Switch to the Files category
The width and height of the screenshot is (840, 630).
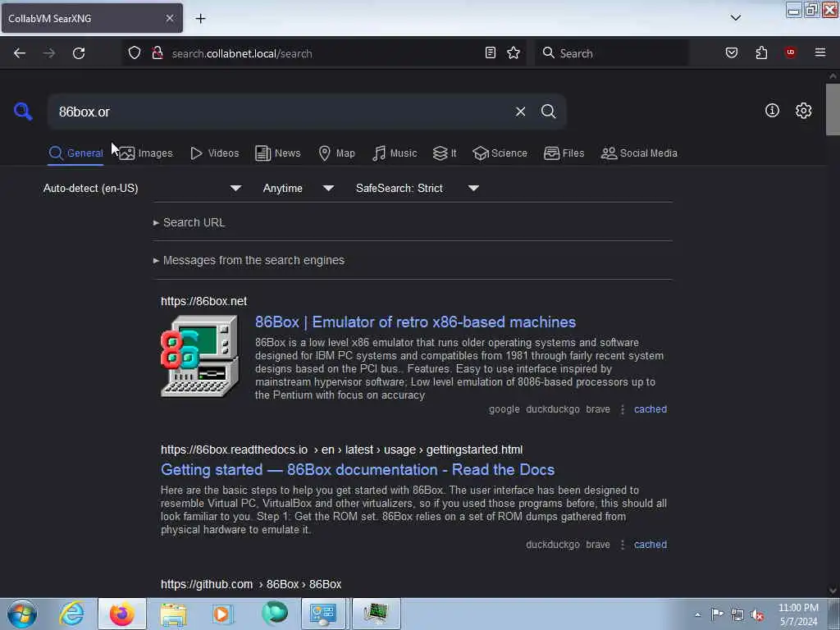564,153
